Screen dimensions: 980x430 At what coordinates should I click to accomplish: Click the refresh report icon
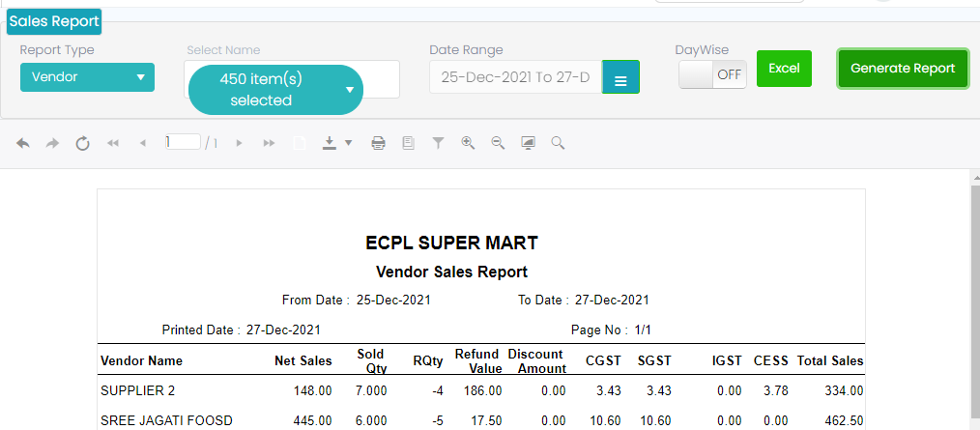(x=83, y=143)
